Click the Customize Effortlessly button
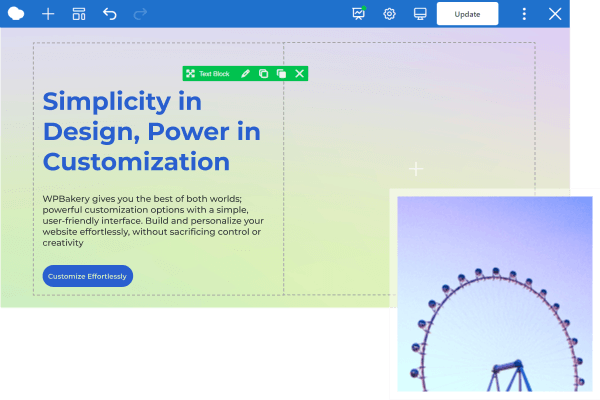Screen dimensions: 600x400 88,276
